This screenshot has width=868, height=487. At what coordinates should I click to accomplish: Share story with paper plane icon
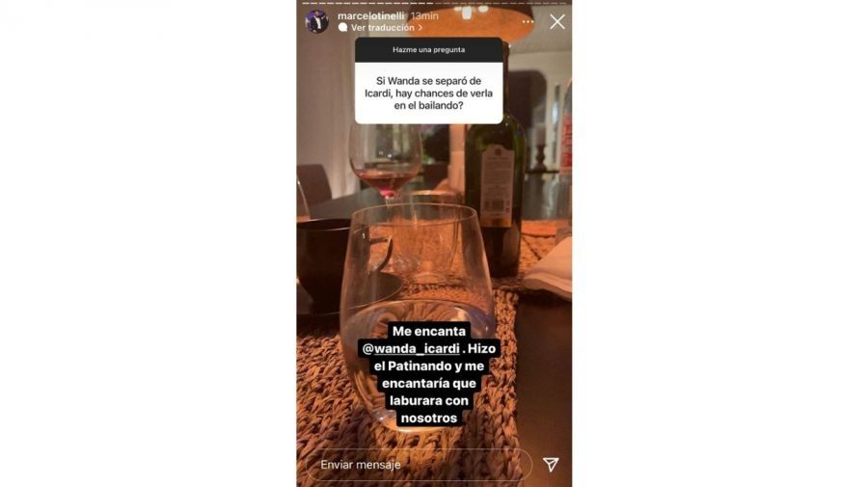click(551, 464)
